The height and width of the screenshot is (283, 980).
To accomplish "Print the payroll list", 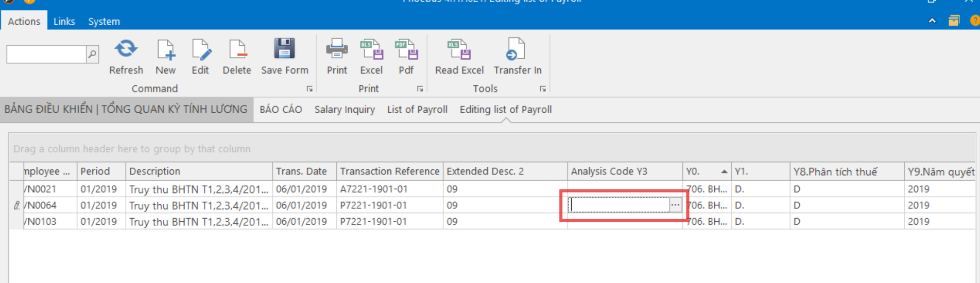I will click(337, 50).
